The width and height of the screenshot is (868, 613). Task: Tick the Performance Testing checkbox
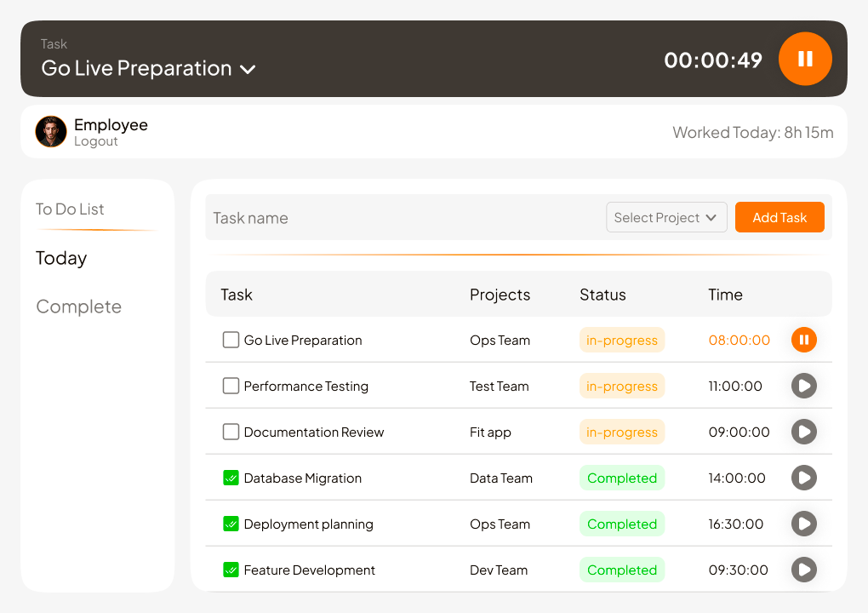pos(231,387)
